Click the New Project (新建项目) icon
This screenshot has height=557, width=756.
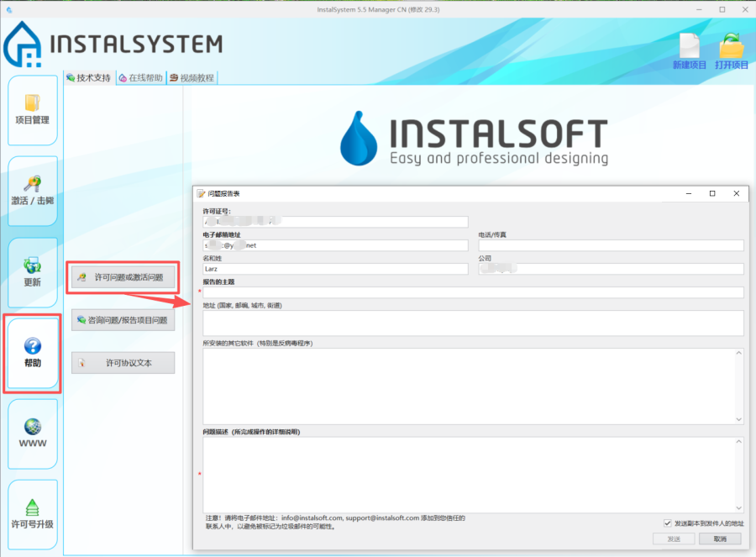click(x=689, y=46)
